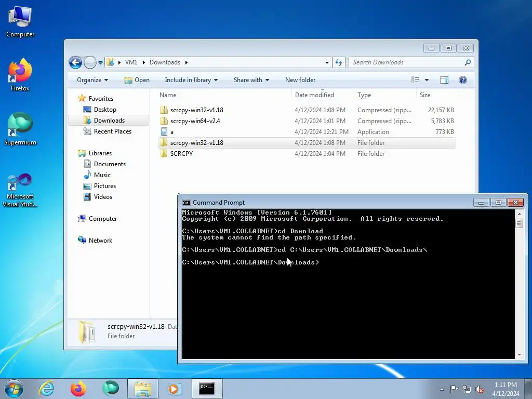The height and width of the screenshot is (399, 532).
Task: Expand the arrow after VM1 breadcrumb
Action: click(x=143, y=63)
